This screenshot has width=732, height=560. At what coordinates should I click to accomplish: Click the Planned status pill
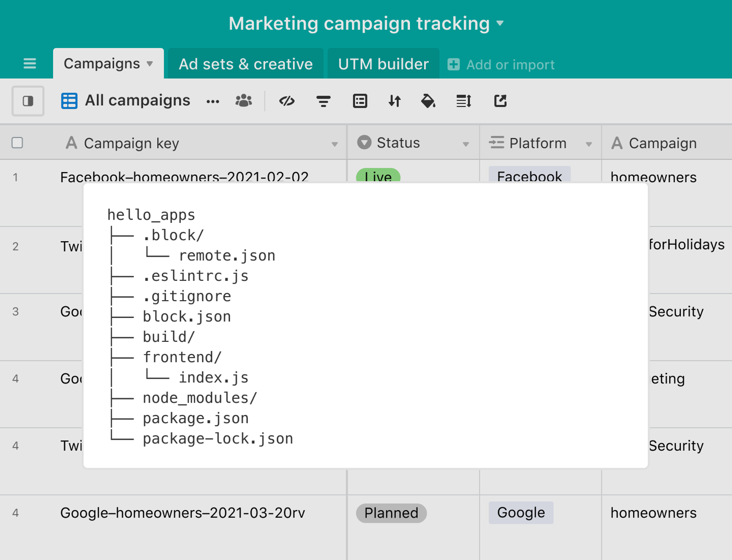pyautogui.click(x=391, y=513)
